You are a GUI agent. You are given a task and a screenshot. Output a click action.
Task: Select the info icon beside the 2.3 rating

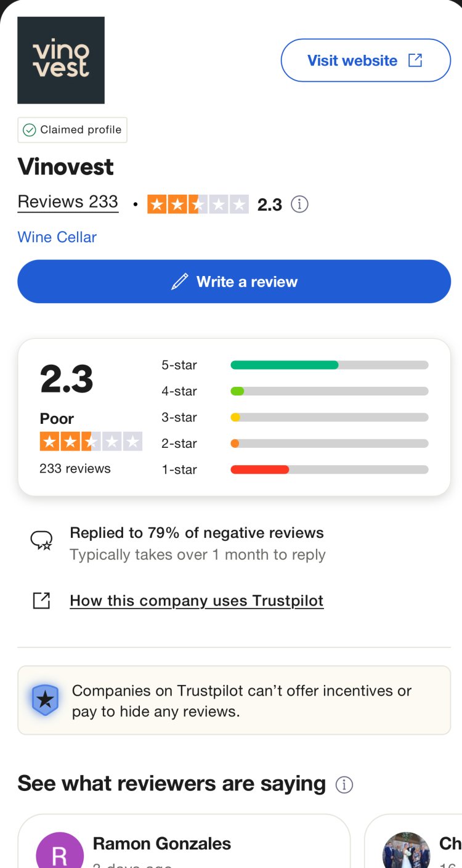299,204
